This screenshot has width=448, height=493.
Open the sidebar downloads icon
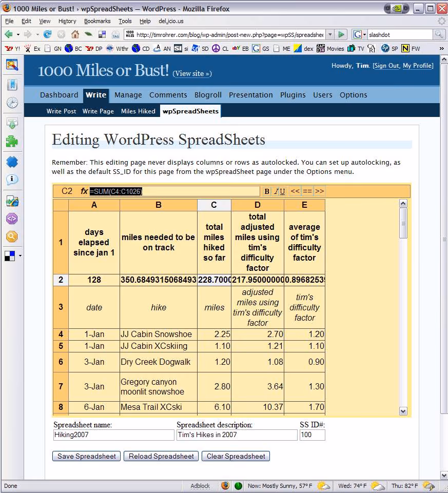click(12, 123)
